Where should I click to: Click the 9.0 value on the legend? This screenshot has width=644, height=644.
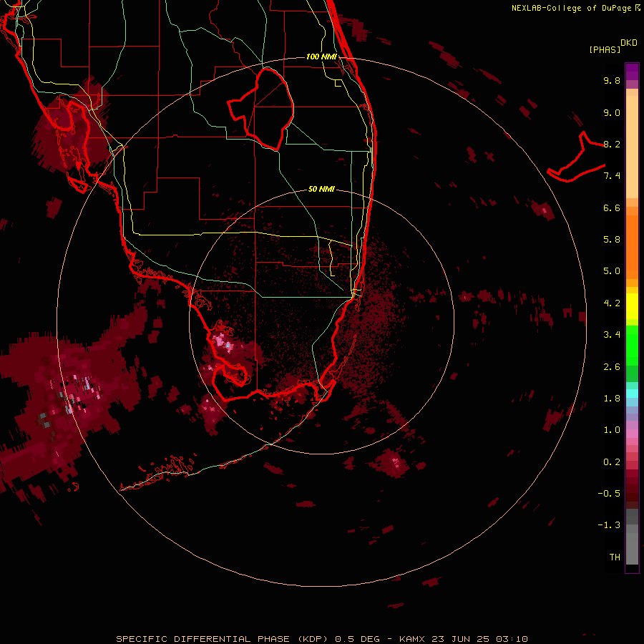tap(612, 112)
